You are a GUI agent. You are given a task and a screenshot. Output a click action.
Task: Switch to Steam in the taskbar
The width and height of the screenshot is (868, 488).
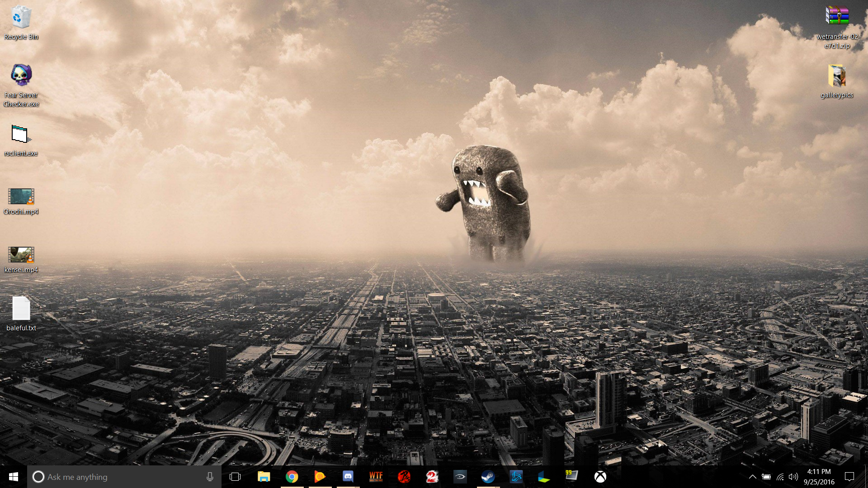[488, 477]
